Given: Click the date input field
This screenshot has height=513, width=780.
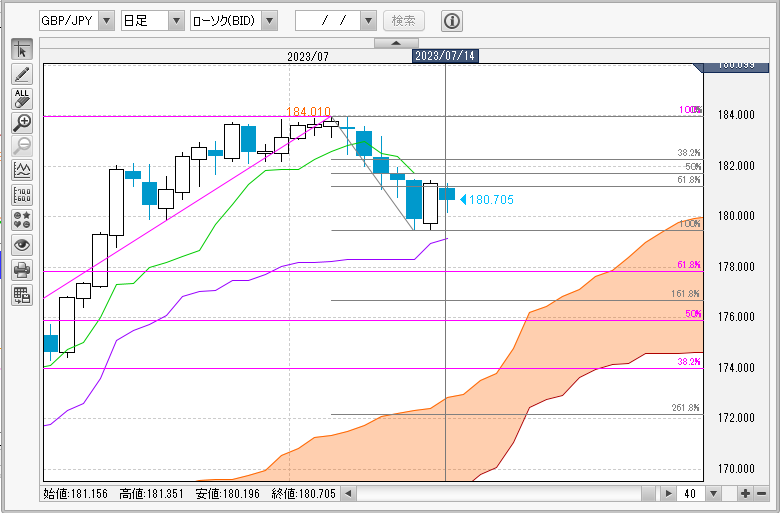Looking at the screenshot, I should [x=328, y=20].
